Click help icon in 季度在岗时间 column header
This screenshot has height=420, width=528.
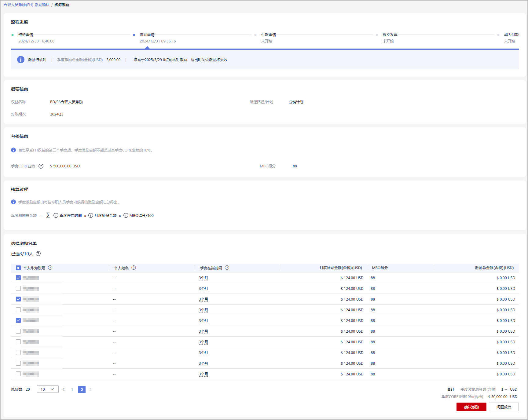pyautogui.click(x=227, y=268)
